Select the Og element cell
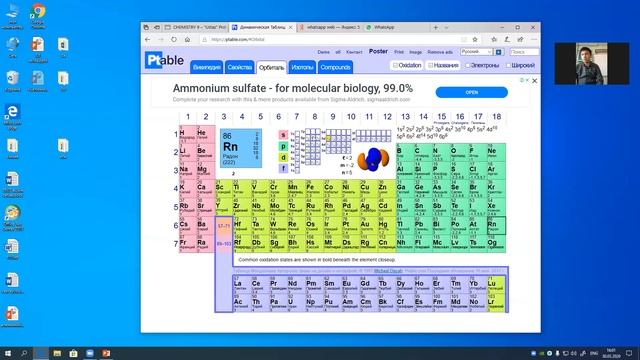 (x=496, y=244)
